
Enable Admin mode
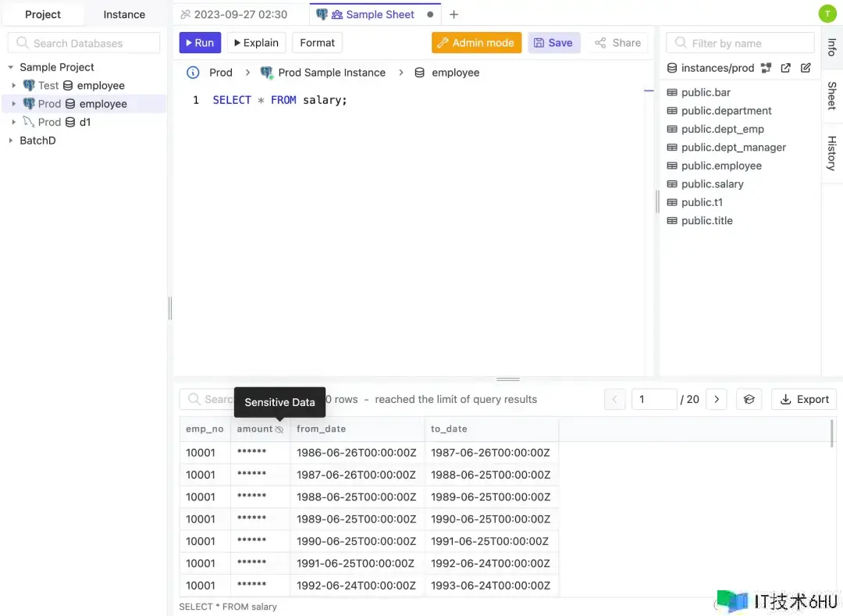(476, 43)
